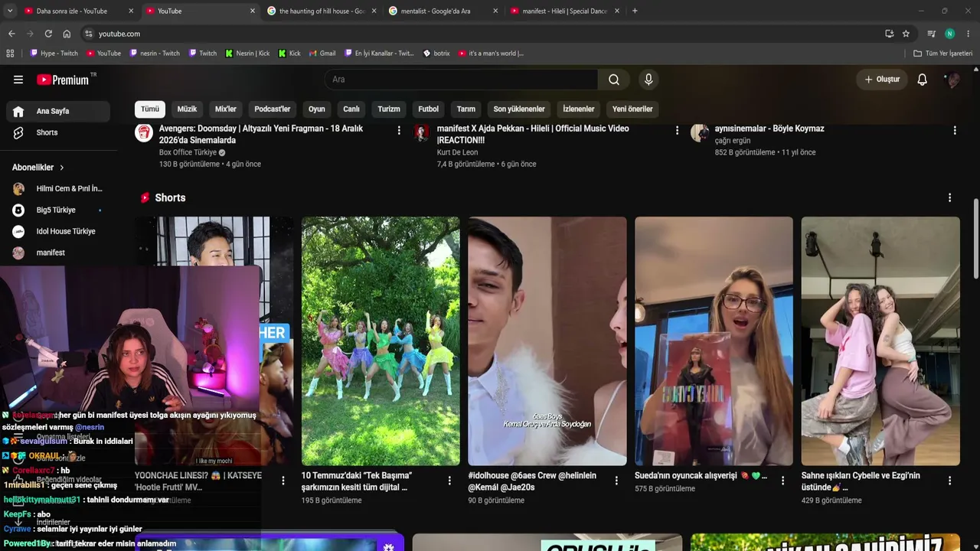Screen dimensions: 980x551
Task: Select the Son yüklenenler filter chip
Action: point(519,109)
